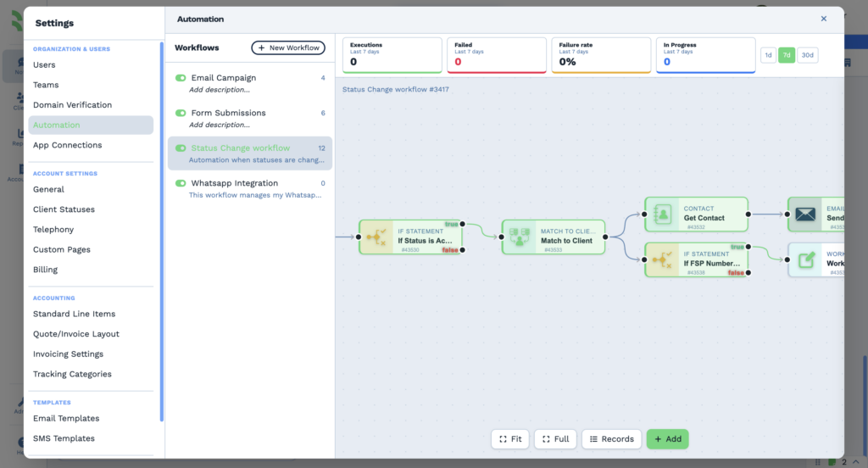Select the 1d time range
Viewport: 868px width, 468px height.
768,55
